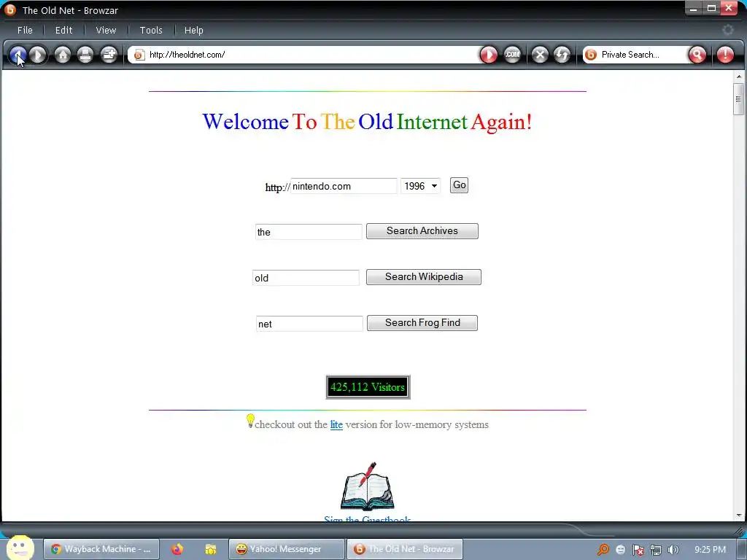Image resolution: width=747 pixels, height=560 pixels.
Task: Click the network connection tray icon
Action: (656, 550)
